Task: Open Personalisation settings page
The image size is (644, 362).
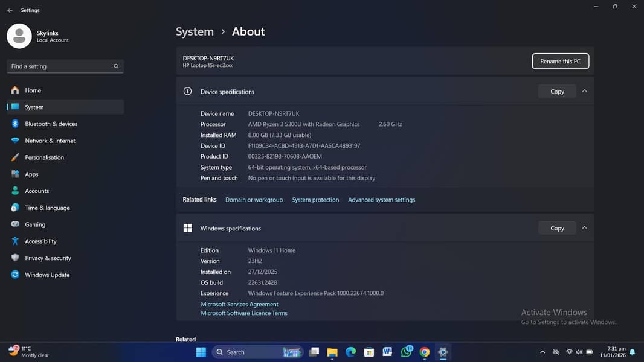Action: [44, 157]
